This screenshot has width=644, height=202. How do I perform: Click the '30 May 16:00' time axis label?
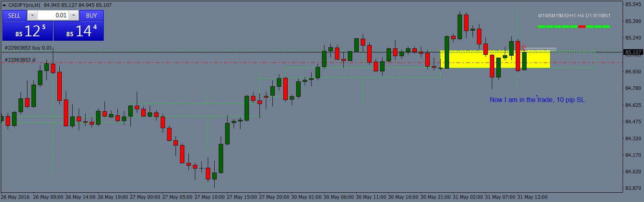(403, 197)
